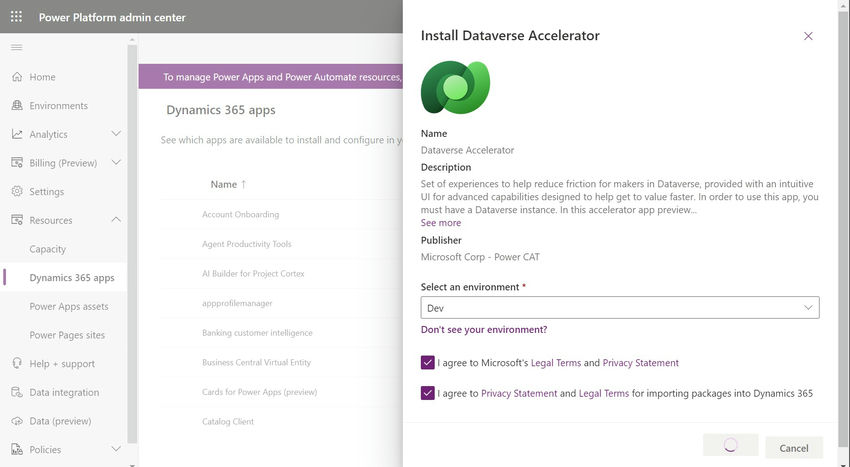
Task: Select the Catalog Client row
Action: (x=282, y=421)
